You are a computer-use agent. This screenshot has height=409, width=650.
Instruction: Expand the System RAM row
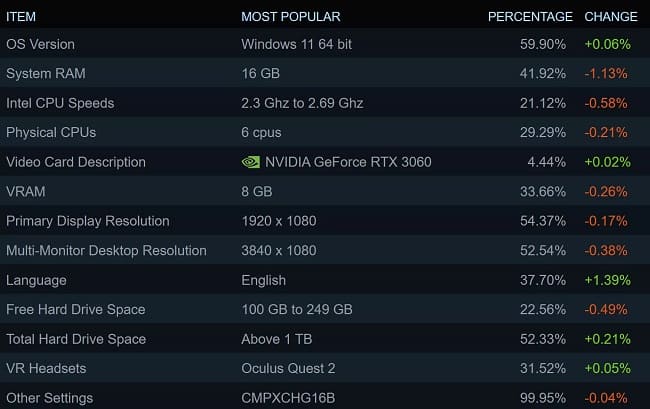(325, 73)
